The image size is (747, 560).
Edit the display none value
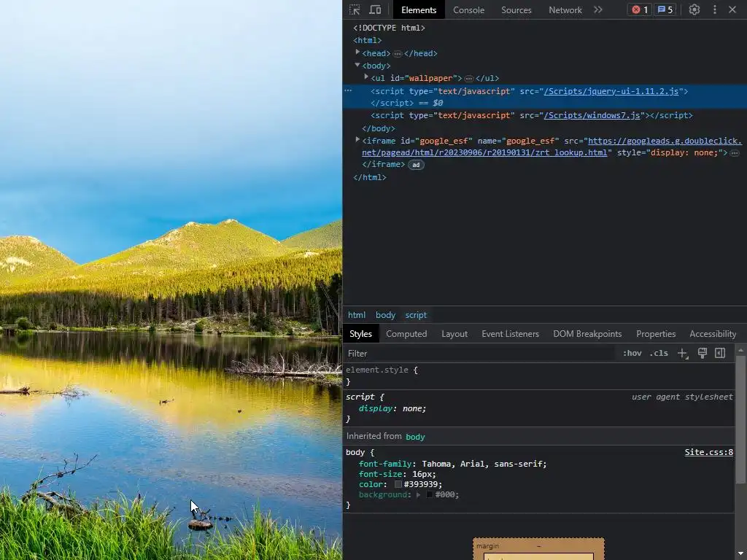414,408
